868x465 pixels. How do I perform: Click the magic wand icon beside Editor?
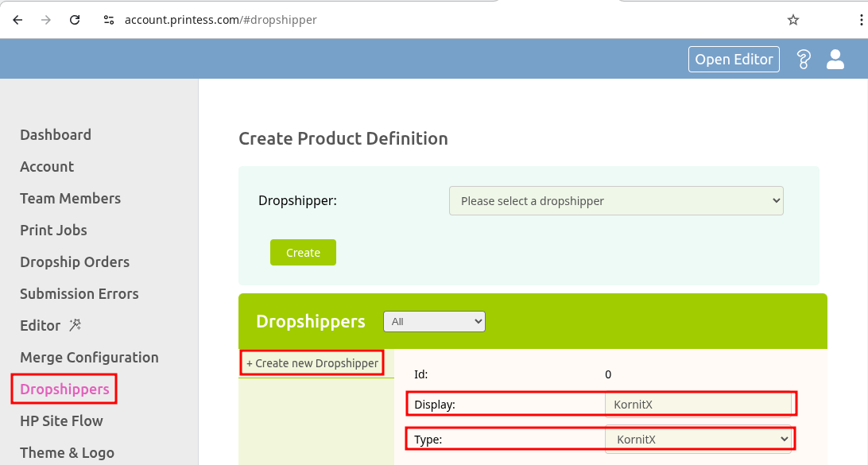click(76, 325)
